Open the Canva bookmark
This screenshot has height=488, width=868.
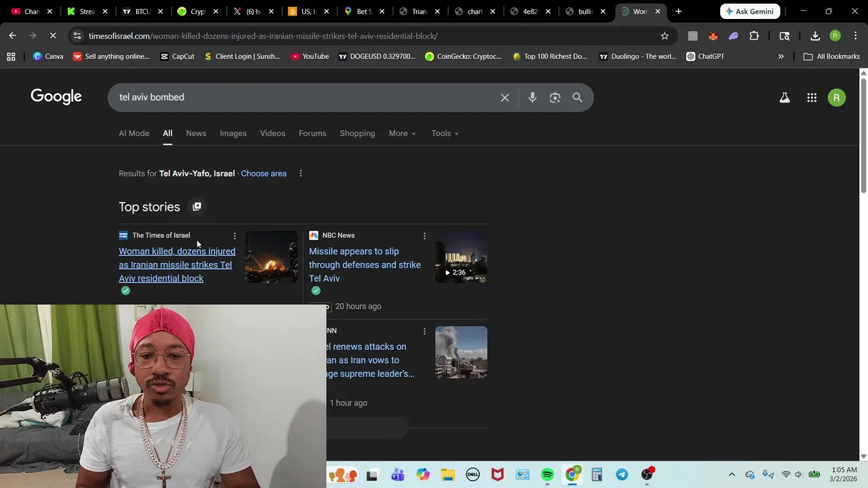coord(48,56)
